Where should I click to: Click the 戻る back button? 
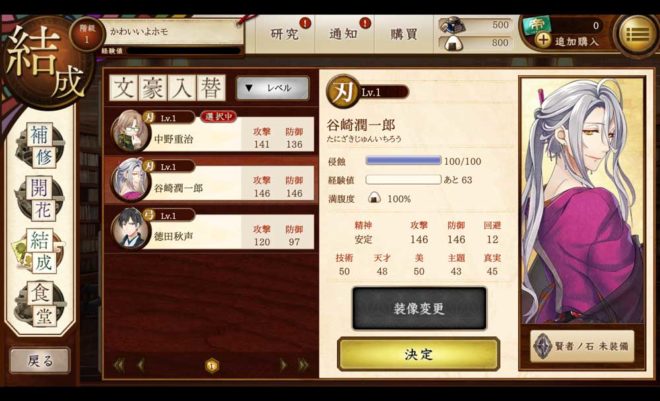[40, 361]
